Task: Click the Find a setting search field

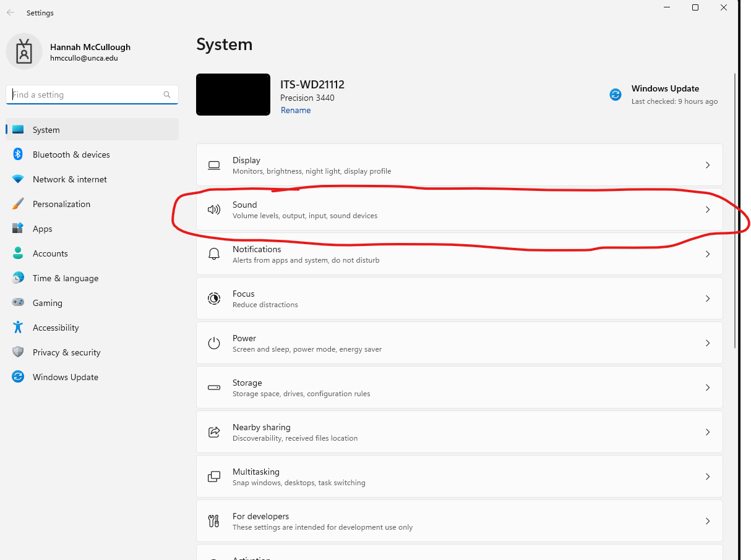Action: pyautogui.click(x=92, y=95)
